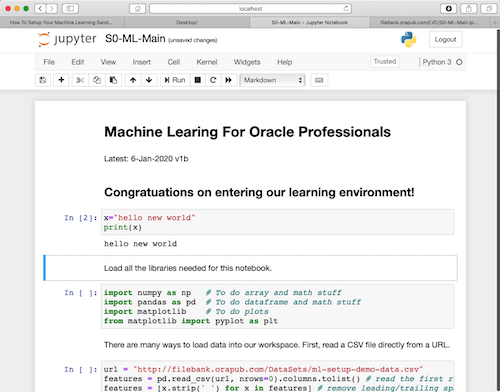Restart kernel and run all fast-forward icon
Screen dimensions: 500x392
point(229,80)
